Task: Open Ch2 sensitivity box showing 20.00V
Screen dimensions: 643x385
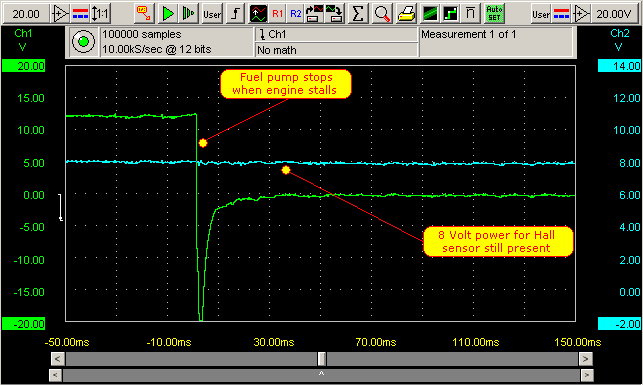Action: (x=614, y=14)
